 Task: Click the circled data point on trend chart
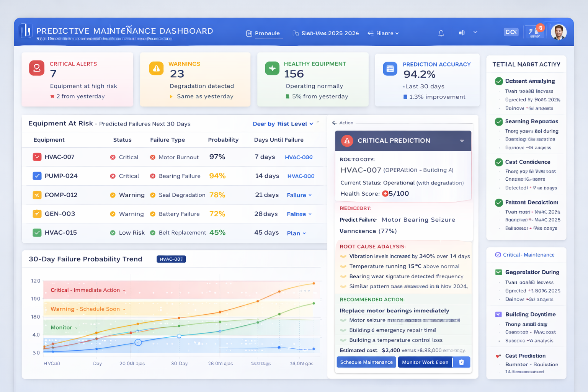coord(138,342)
